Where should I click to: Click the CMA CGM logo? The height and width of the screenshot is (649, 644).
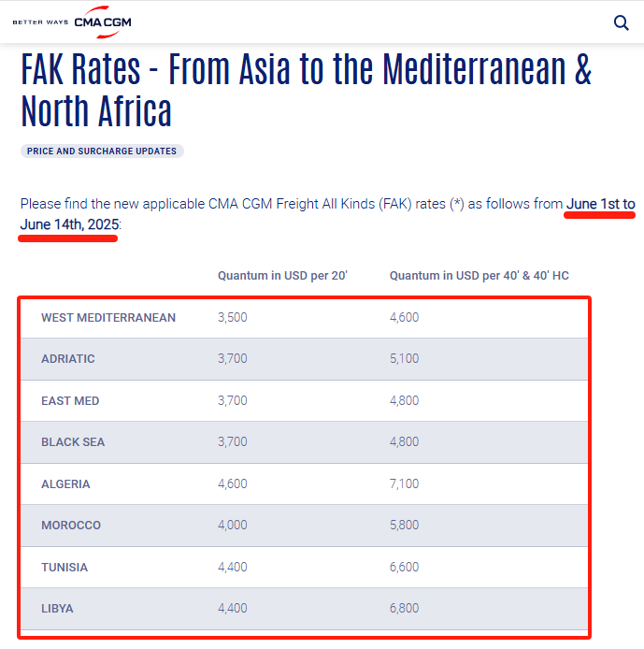click(103, 22)
